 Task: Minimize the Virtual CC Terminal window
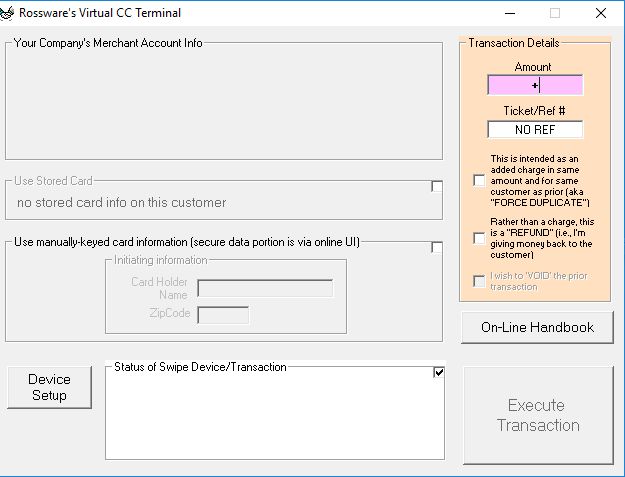point(510,13)
